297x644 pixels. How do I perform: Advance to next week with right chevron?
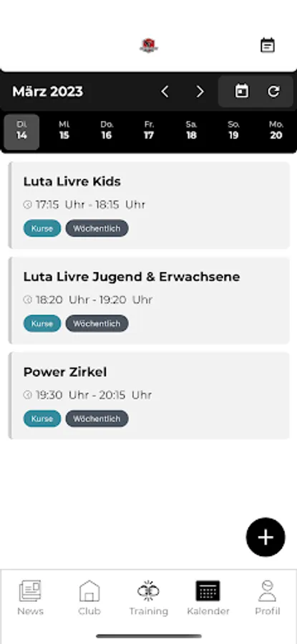200,92
